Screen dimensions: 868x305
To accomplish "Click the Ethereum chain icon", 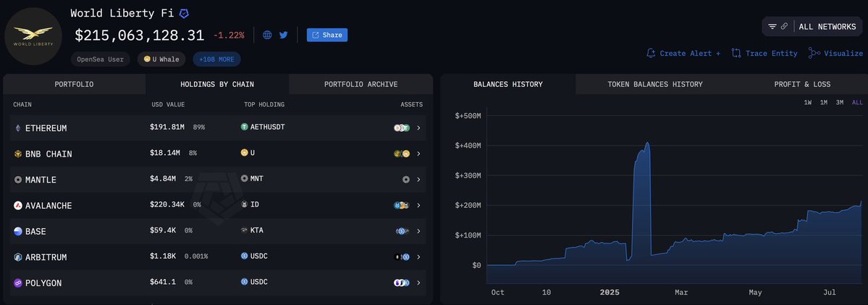I will point(17,128).
